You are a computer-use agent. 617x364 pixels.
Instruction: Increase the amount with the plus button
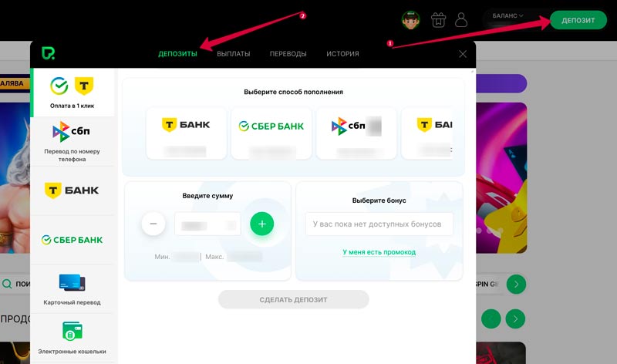click(x=262, y=224)
